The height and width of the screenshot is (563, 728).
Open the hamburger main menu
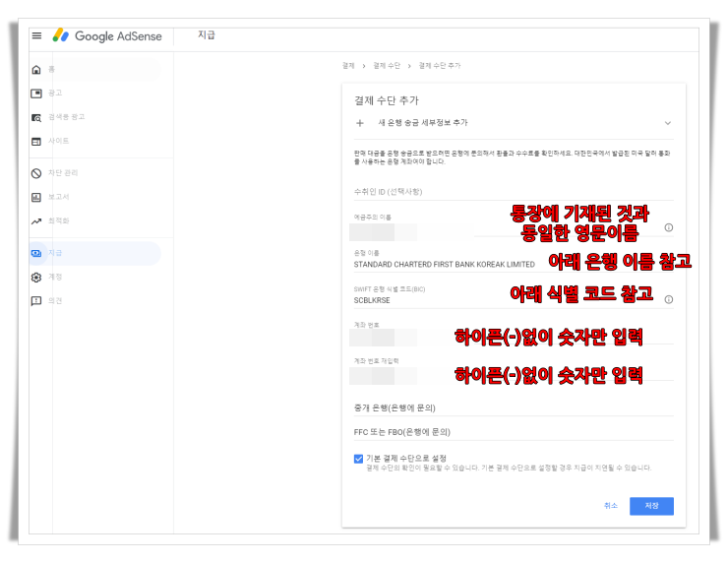tap(36, 35)
